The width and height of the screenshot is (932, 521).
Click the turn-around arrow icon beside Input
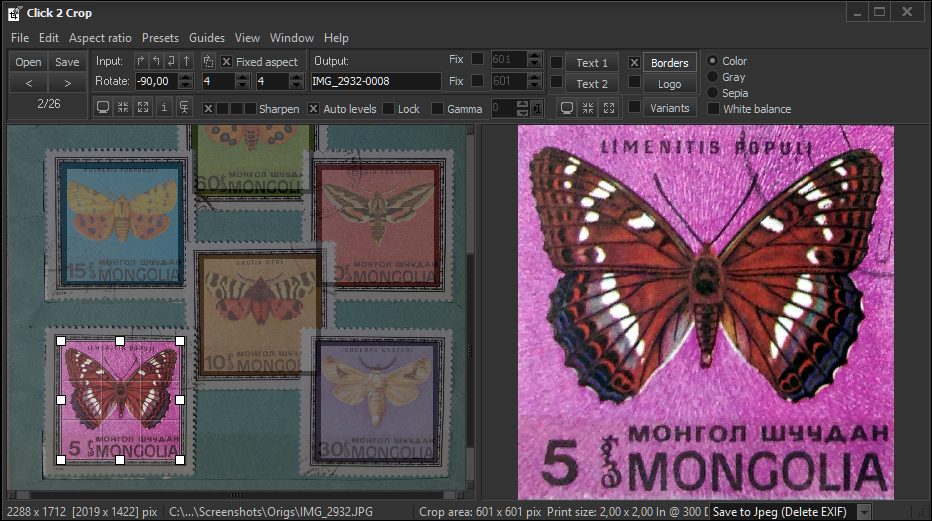[x=171, y=61]
